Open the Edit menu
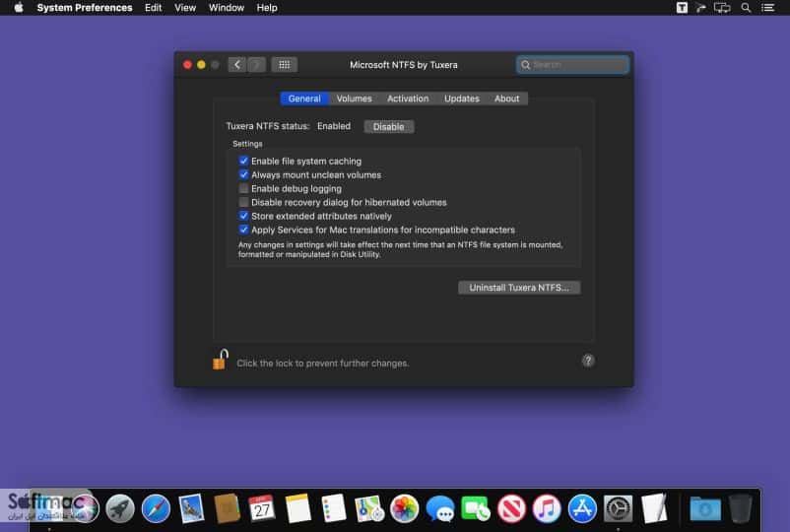The width and height of the screenshot is (790, 532). (153, 8)
